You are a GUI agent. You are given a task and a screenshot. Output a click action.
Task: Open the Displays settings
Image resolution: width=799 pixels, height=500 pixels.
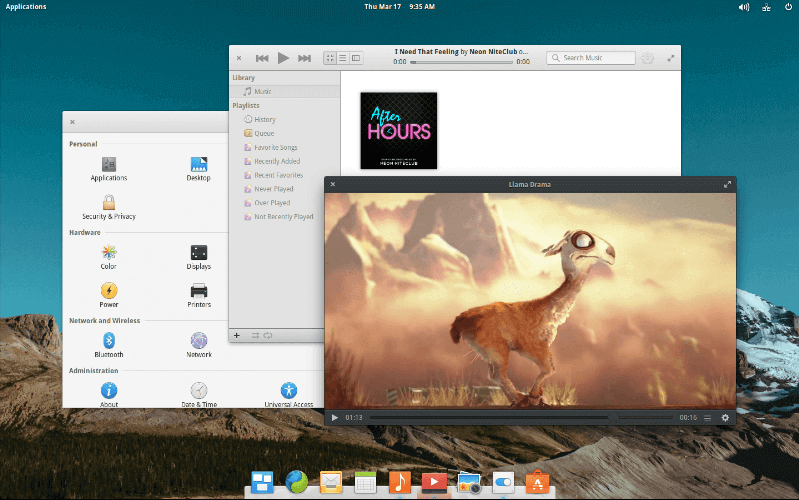point(199,256)
